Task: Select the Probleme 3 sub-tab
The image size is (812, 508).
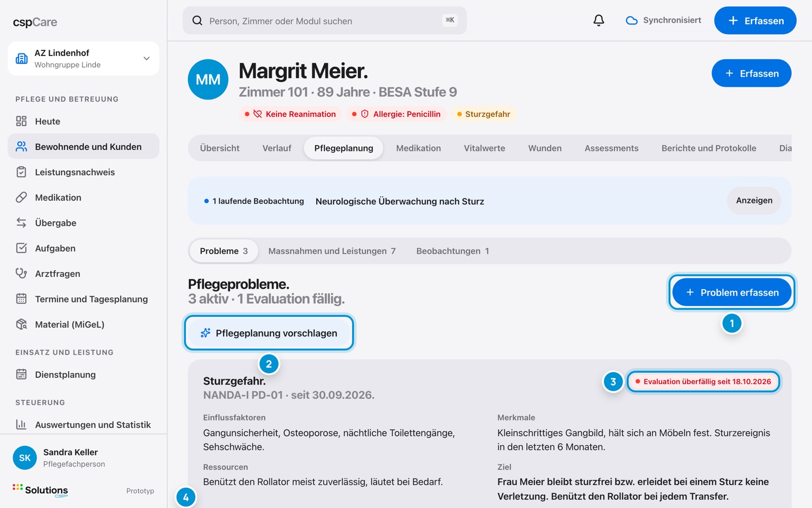Action: (224, 251)
